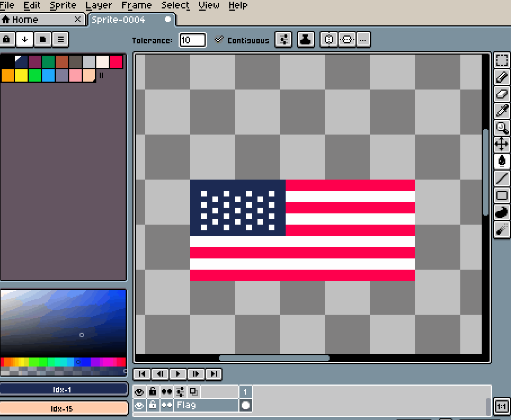Screen dimensions: 511x420
Task: Open the palette sort options button
Action: pyautogui.click(x=25, y=39)
